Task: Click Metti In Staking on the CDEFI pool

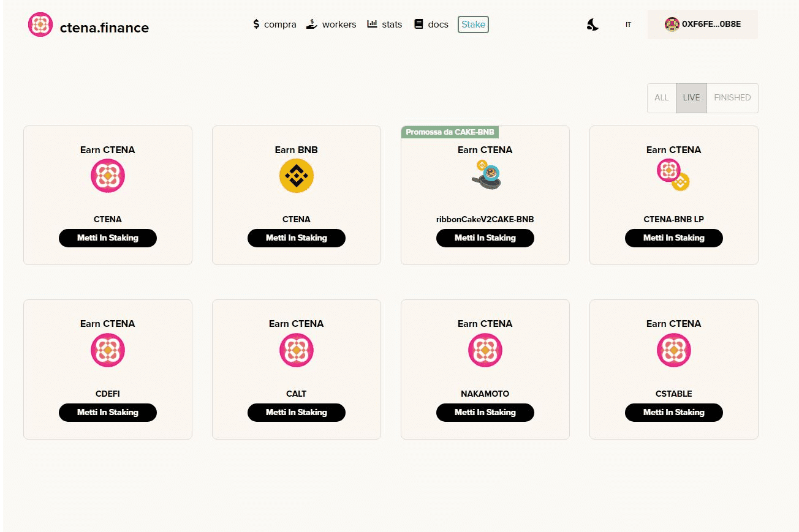Action: pos(108,412)
